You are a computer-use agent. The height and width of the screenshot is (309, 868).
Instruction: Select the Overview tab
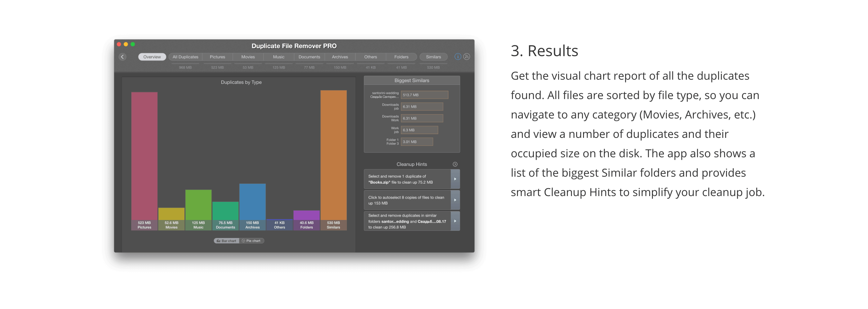click(x=152, y=57)
